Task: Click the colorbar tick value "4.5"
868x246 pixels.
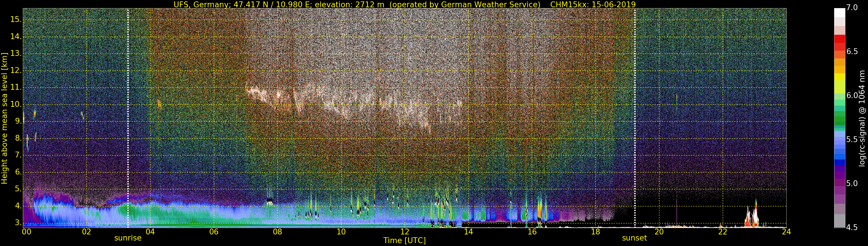Action: pyautogui.click(x=852, y=227)
